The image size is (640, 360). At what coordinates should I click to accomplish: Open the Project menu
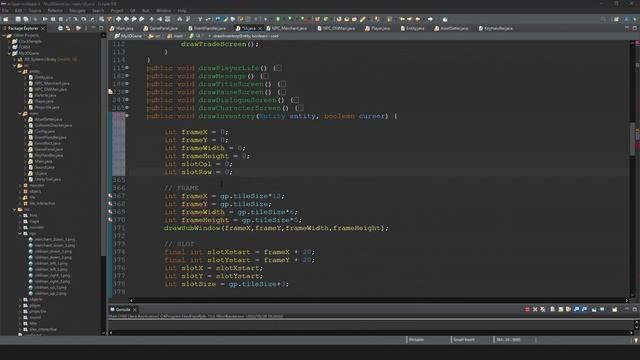click(x=117, y=11)
